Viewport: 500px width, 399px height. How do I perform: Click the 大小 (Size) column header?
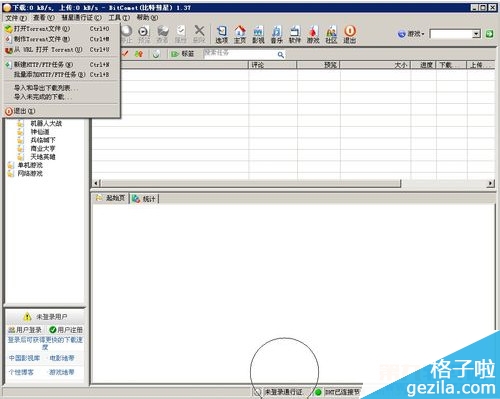[375, 65]
